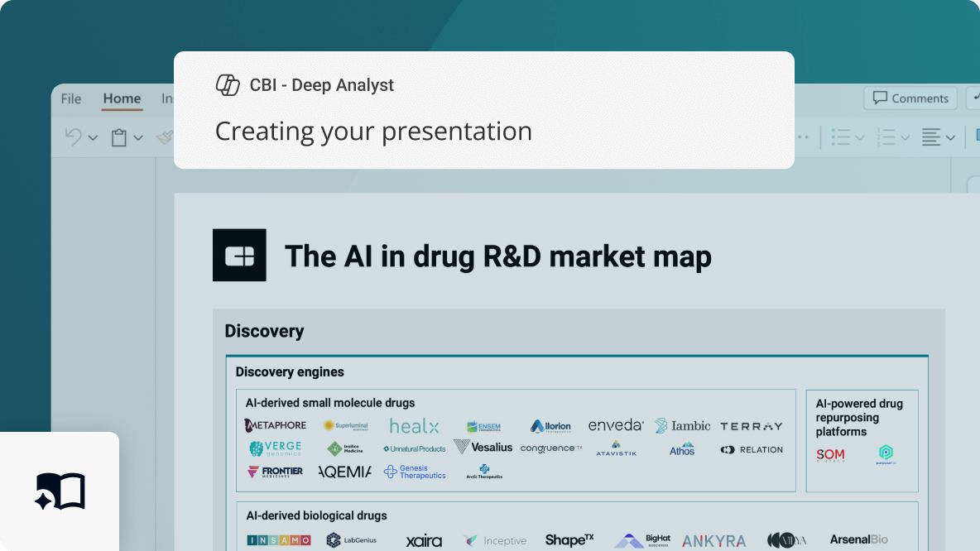This screenshot has width=980, height=551.
Task: Click the xaira logo in biological drugs
Action: point(424,541)
